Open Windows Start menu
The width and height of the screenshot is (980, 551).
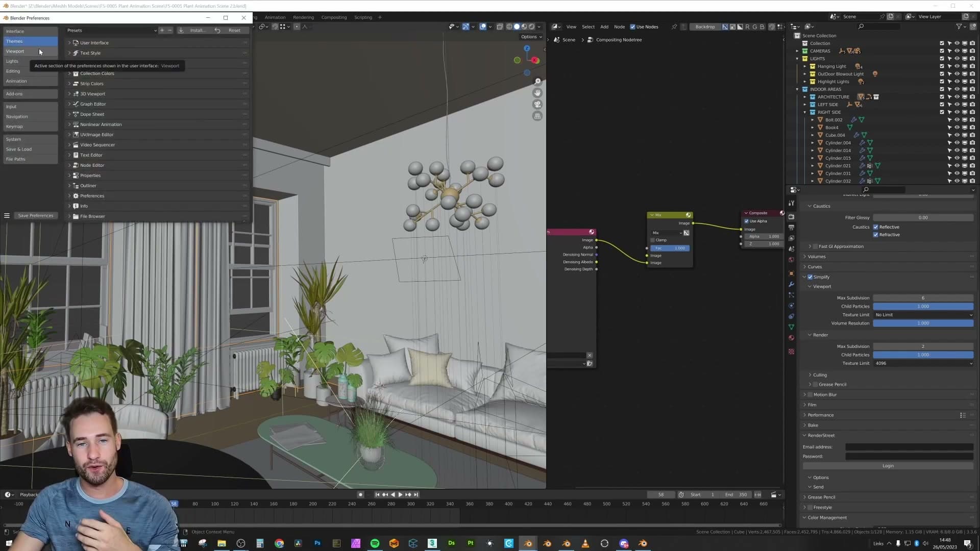point(9,543)
